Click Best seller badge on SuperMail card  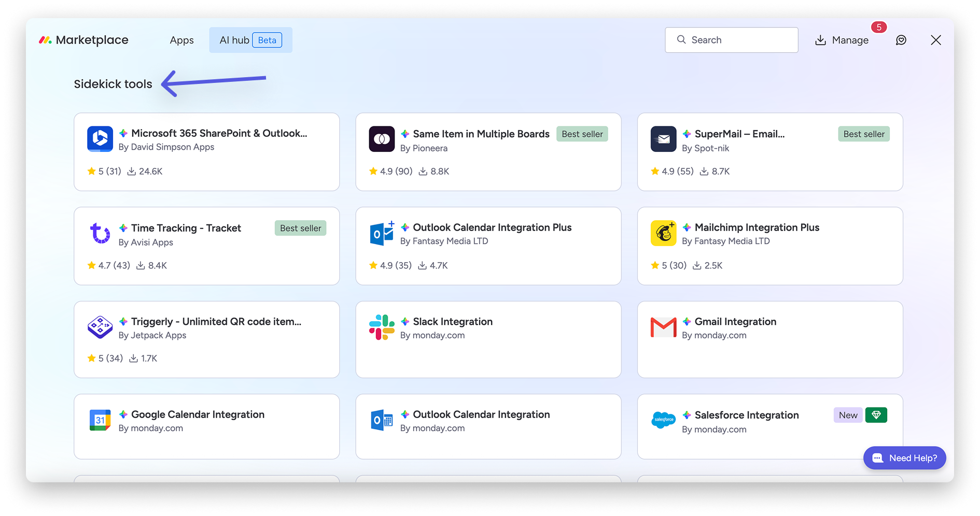864,134
